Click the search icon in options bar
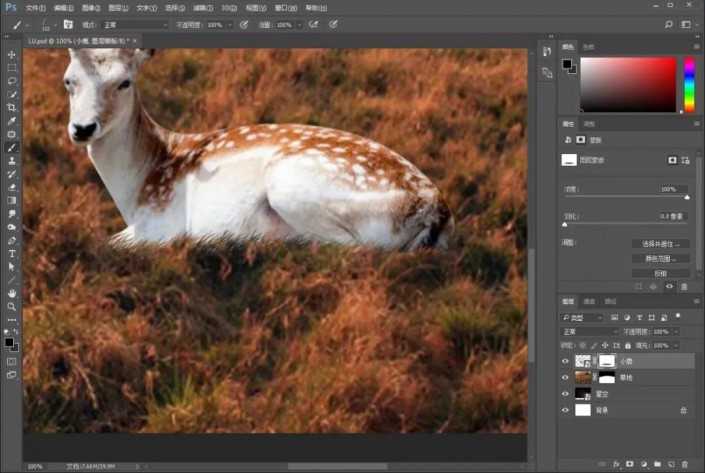 [x=668, y=24]
